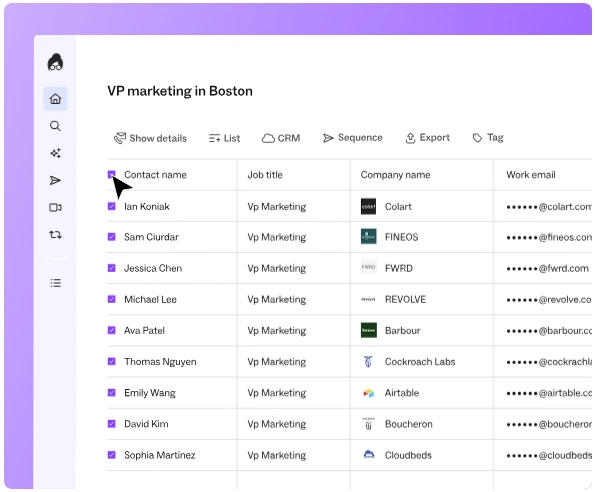Screen dimensions: 596x492
Task: Click the Boucheron company name
Action: click(x=409, y=424)
